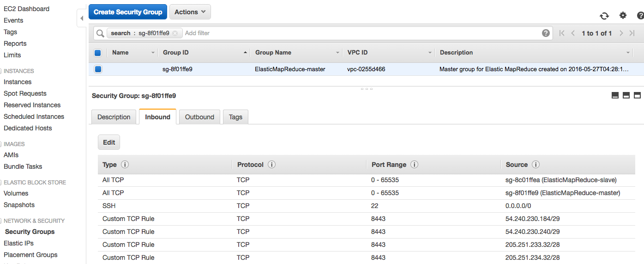Click the Edit button for inbound rules
The height and width of the screenshot is (264, 644).
pyautogui.click(x=109, y=142)
